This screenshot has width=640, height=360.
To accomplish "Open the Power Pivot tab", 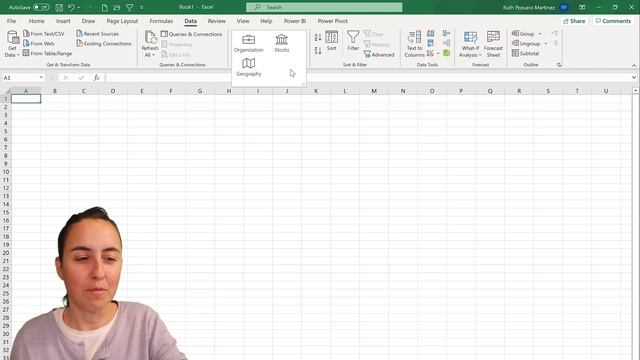I will 333,21.
